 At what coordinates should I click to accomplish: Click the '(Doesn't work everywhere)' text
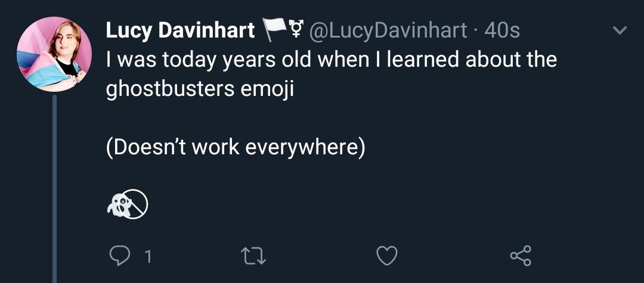click(235, 147)
